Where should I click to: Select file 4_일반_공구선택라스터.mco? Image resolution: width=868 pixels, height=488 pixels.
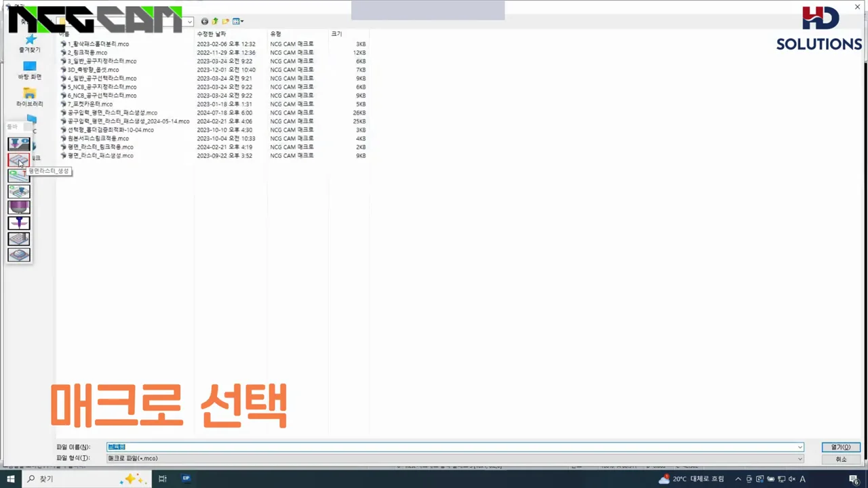pos(98,78)
